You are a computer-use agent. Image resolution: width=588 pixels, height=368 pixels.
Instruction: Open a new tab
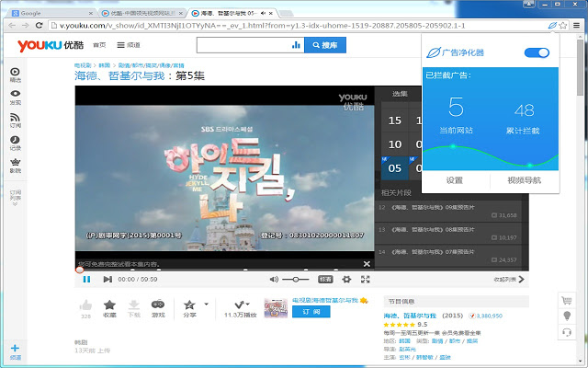[x=286, y=14]
